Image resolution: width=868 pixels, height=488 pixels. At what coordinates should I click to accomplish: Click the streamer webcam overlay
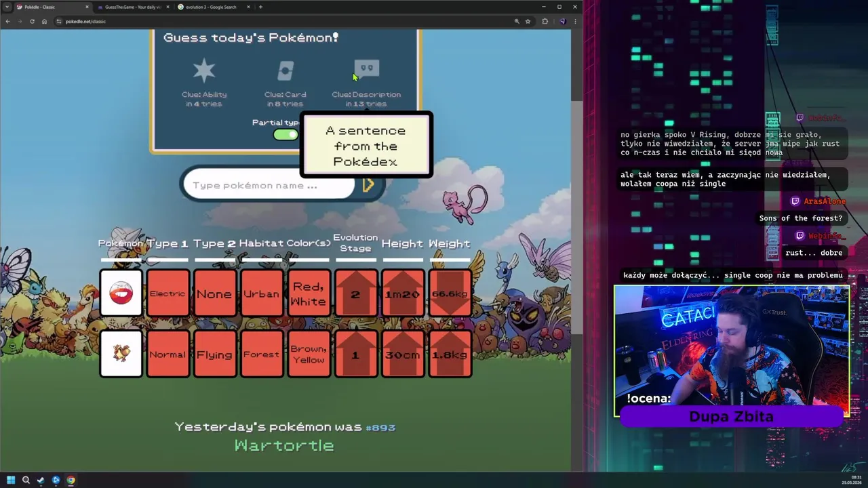pos(732,351)
